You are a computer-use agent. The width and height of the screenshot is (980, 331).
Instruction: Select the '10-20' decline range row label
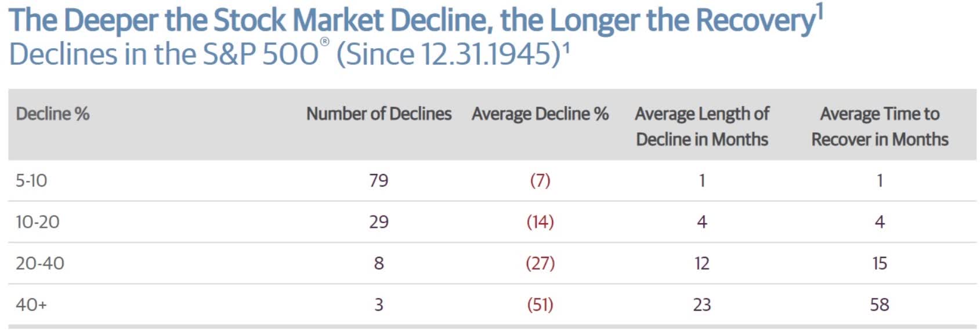(x=38, y=222)
